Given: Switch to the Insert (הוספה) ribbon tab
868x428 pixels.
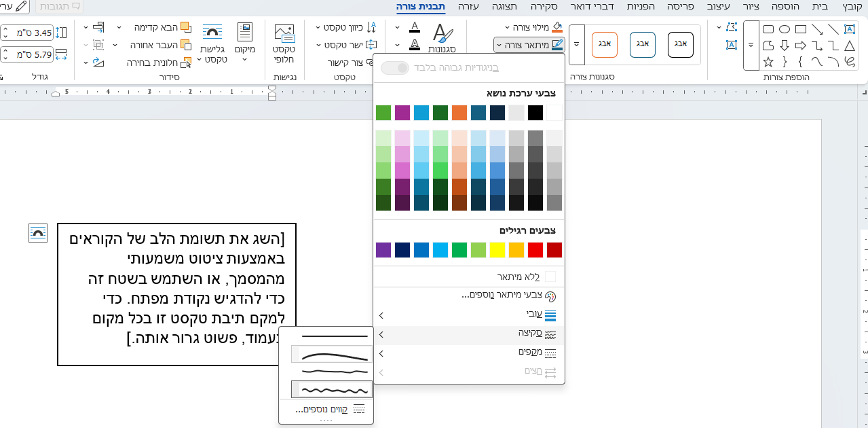Looking at the screenshot, I should coord(787,6).
